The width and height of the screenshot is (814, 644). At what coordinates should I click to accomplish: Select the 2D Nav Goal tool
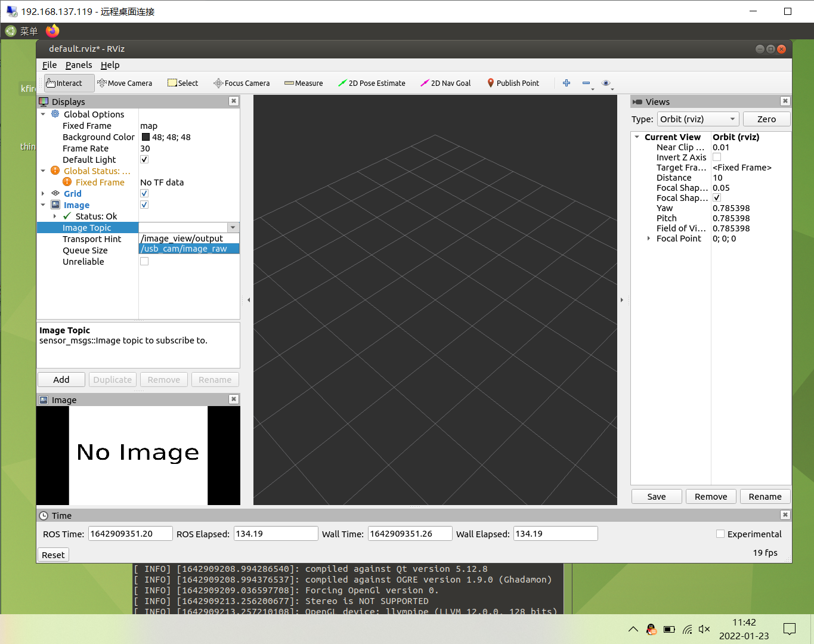coord(445,83)
